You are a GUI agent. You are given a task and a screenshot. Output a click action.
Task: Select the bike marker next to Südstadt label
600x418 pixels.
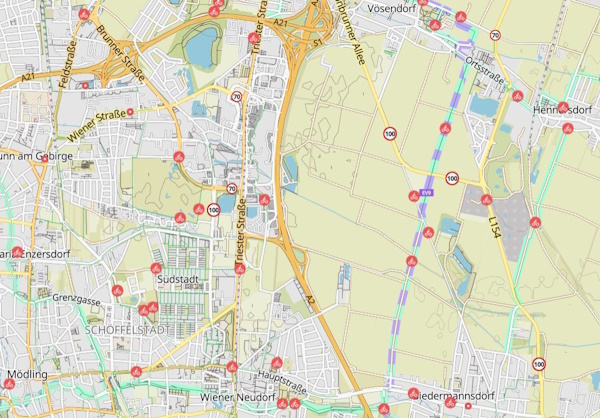click(156, 268)
